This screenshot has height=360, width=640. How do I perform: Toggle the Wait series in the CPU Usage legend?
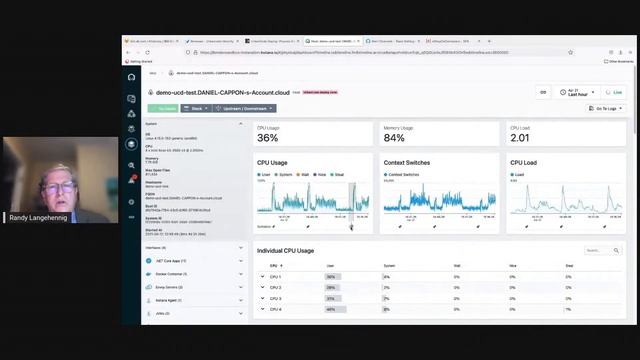point(302,175)
